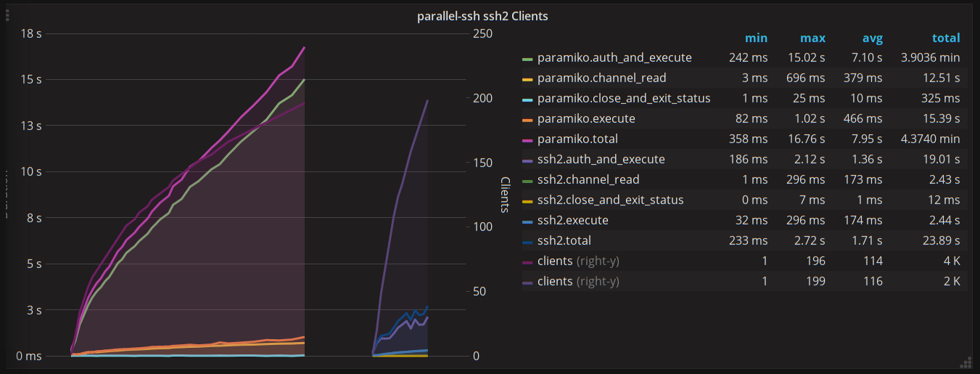Screen dimensions: 980x374
Task: Toggle the ssh2.auth_and_execute series in legend
Action: pos(601,159)
